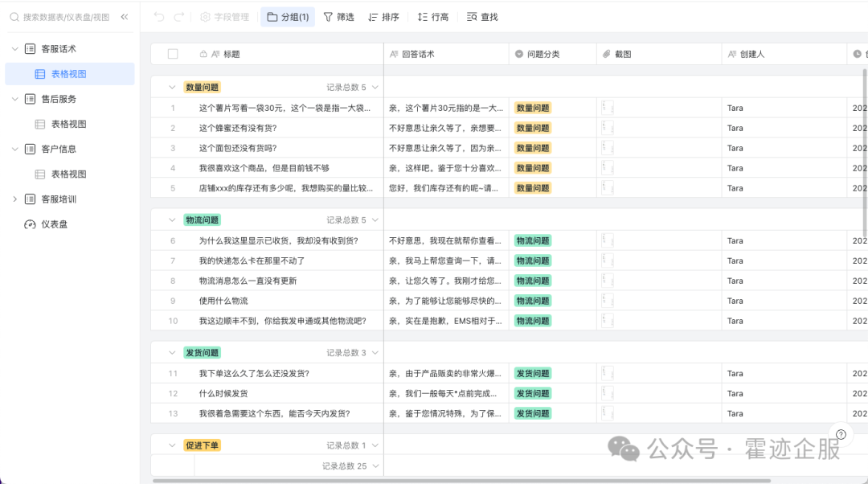Click the redo arrow icon
This screenshot has height=484, width=868.
point(178,17)
